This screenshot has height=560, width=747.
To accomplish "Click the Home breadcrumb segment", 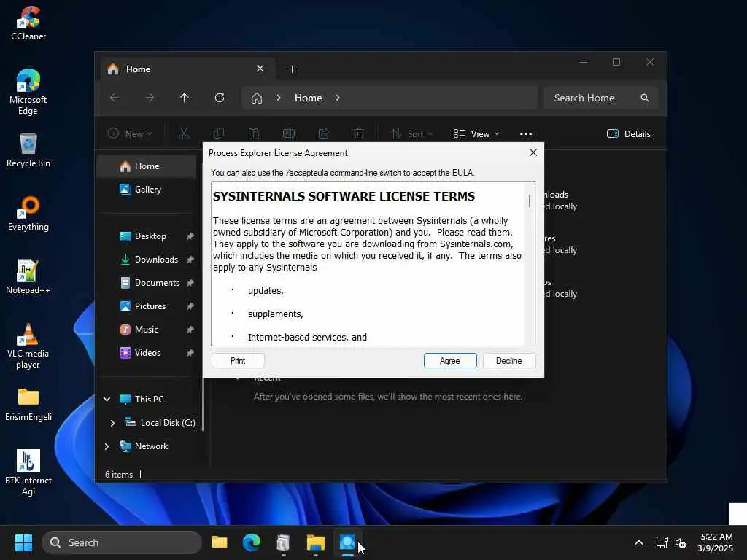I will pos(309,98).
